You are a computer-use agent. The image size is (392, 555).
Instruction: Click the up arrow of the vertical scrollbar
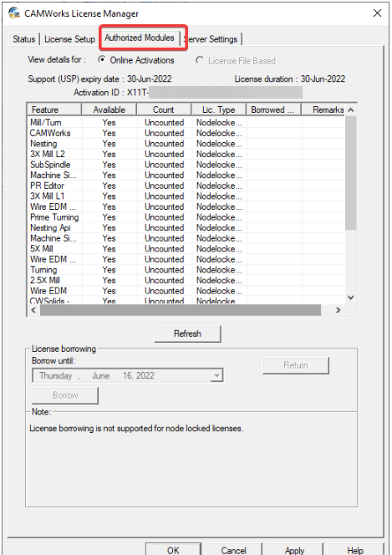point(350,109)
